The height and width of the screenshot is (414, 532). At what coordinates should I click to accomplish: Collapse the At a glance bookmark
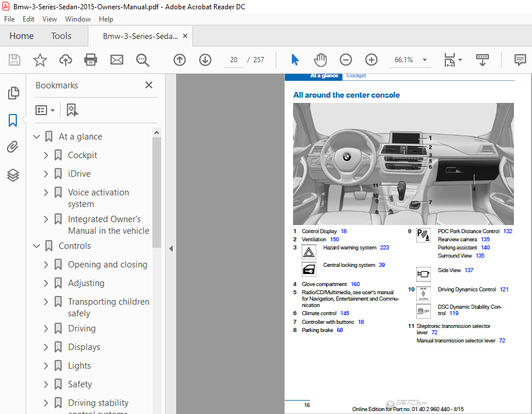(36, 137)
